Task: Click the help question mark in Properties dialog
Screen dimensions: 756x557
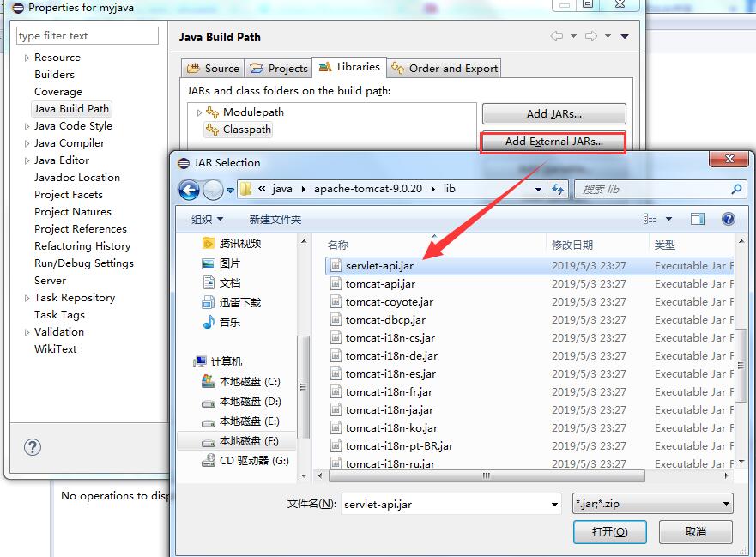Action: pyautogui.click(x=32, y=447)
